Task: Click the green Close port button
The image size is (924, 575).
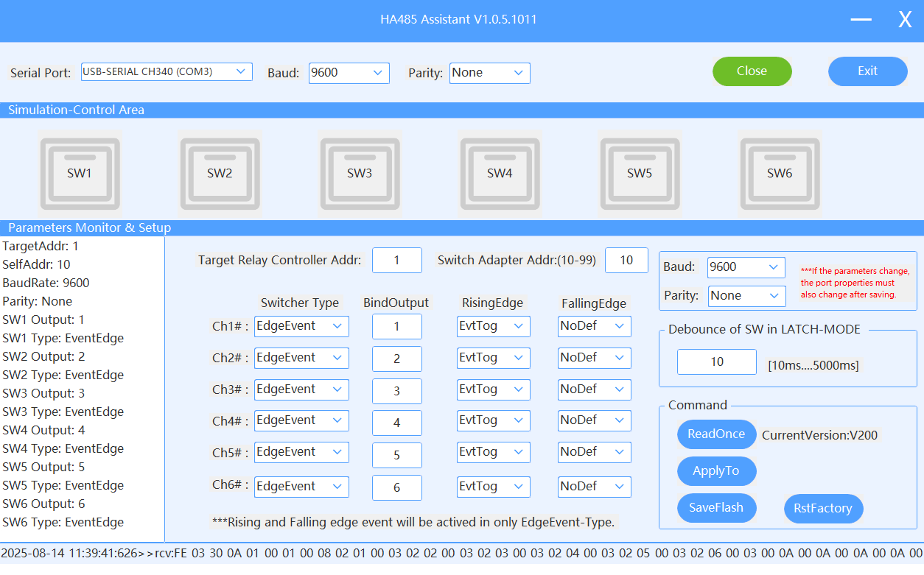Action: pyautogui.click(x=752, y=71)
